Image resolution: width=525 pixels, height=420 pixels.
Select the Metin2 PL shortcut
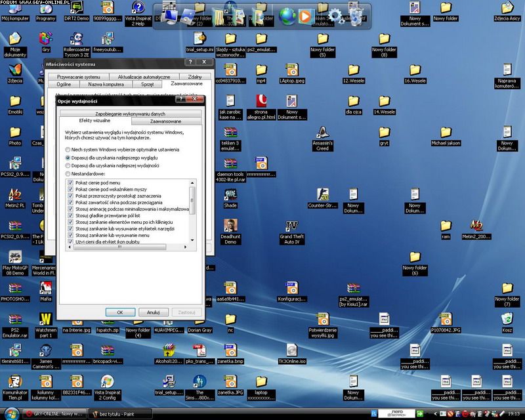15,198
